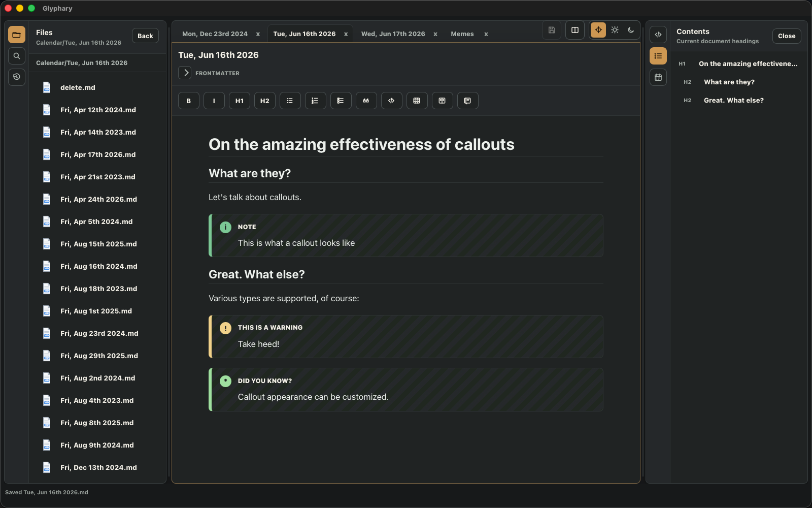Click the 'DID YOU KNOW?' callout

pyautogui.click(x=406, y=390)
